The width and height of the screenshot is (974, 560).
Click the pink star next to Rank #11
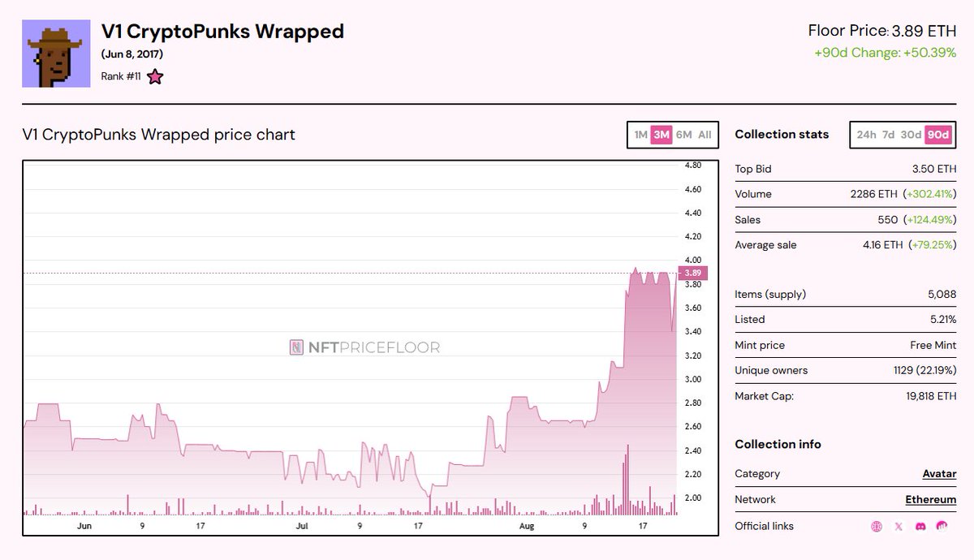tap(155, 77)
